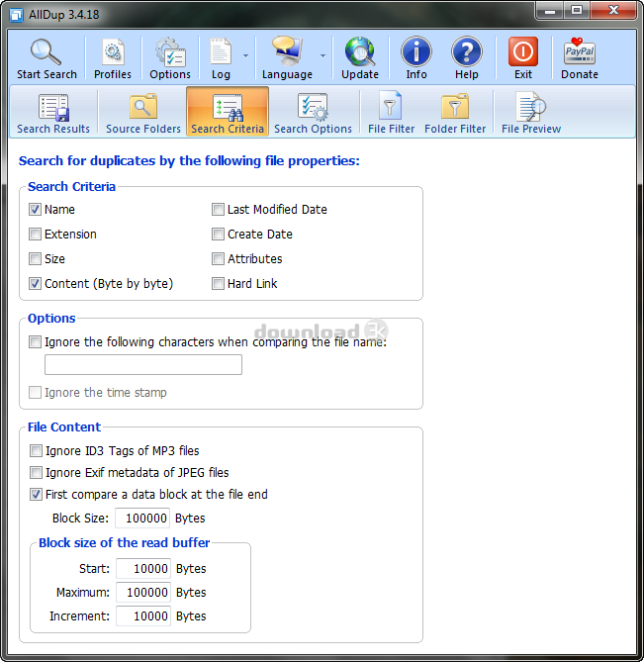644x662 pixels.
Task: Click the ignored characters text field
Action: [x=143, y=365]
